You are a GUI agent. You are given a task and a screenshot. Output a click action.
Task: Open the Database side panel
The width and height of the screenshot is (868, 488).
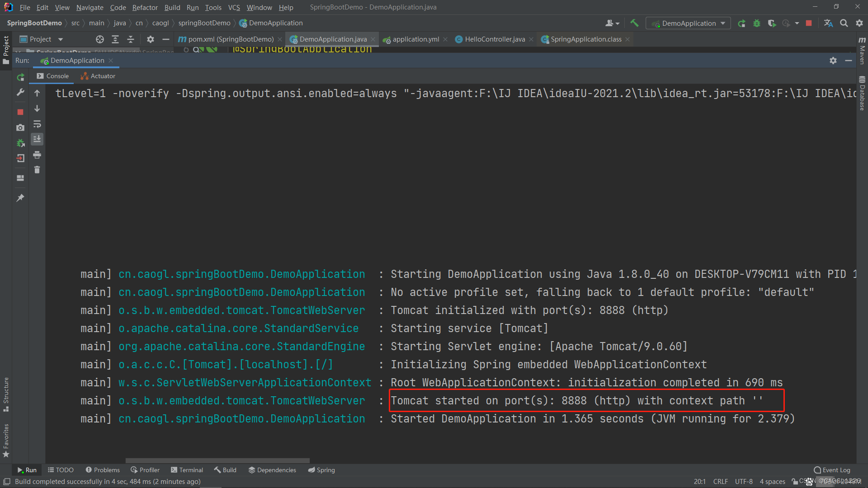[862, 94]
